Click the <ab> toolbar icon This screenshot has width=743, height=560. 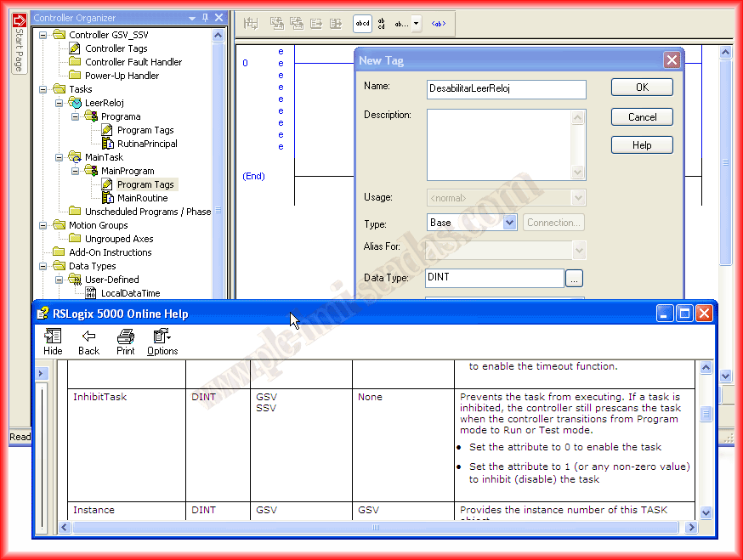439,24
